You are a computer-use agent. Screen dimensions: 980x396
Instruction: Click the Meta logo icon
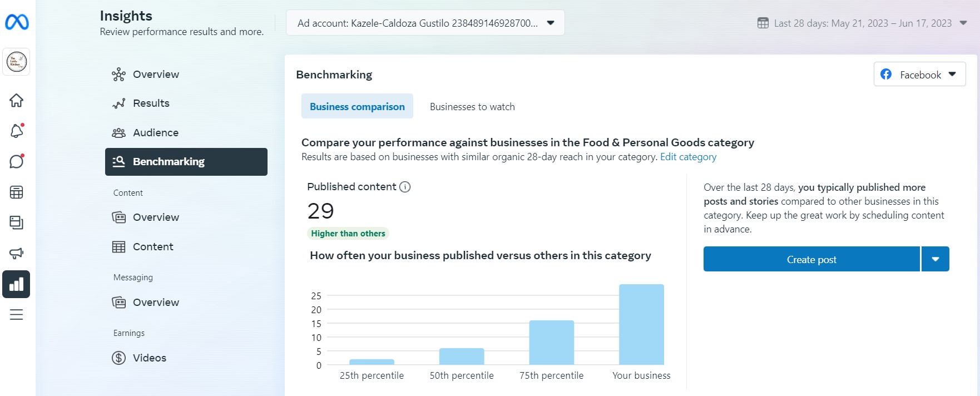pos(17,22)
